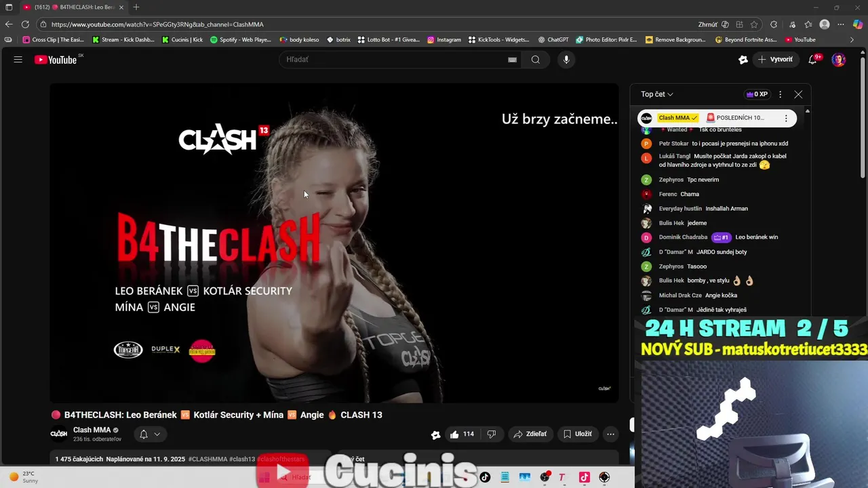868x488 pixels.
Task: Open the Clash MMA channel name link
Action: (x=92, y=430)
